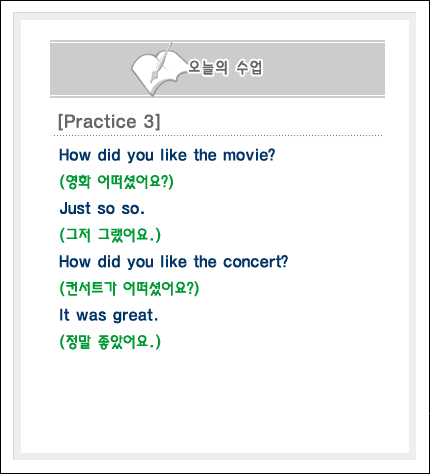The height and width of the screenshot is (474, 430).
Task: Click the book and pen icon
Action: pos(159,69)
